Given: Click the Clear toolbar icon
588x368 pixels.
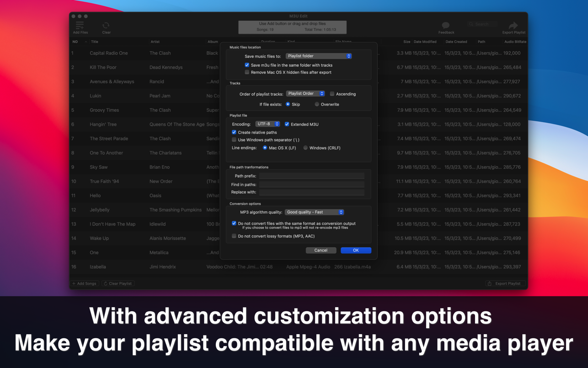Looking at the screenshot, I should coord(106,26).
